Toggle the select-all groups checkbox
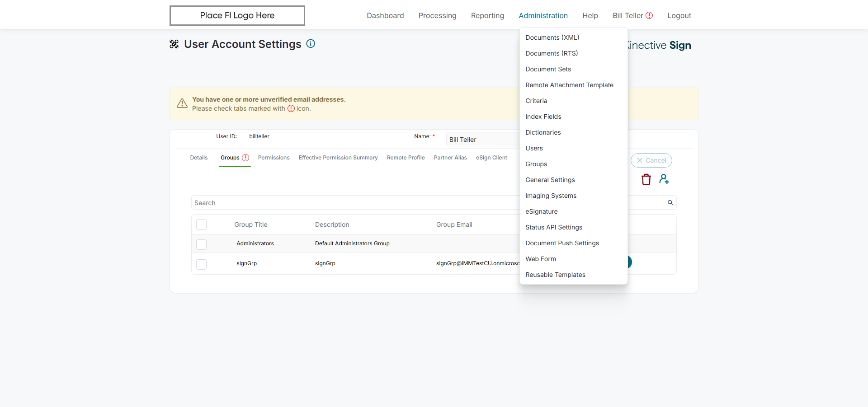868x407 pixels. click(202, 225)
